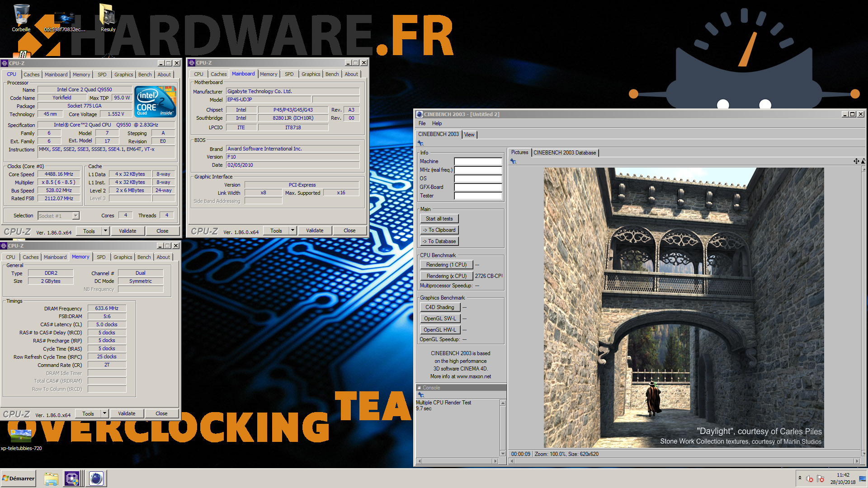Open the CINEBENCH 2003 Database tab
The width and height of the screenshot is (868, 488).
tap(565, 153)
